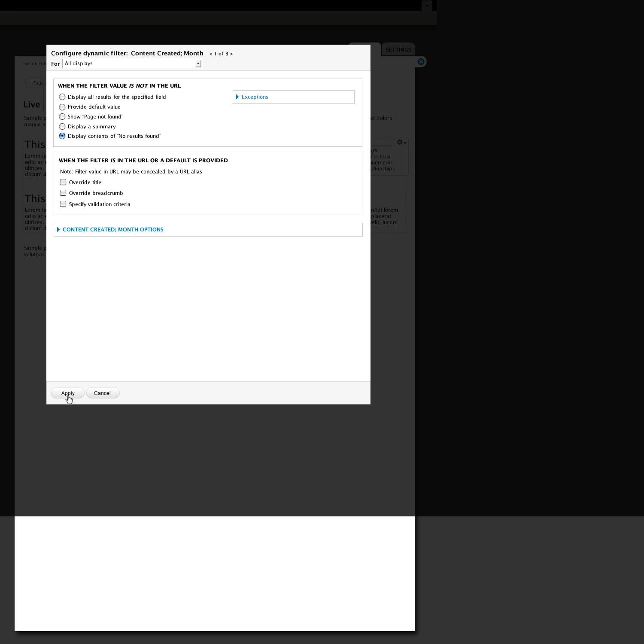Switch to the Settings tab
The height and width of the screenshot is (644, 644).
click(x=398, y=49)
